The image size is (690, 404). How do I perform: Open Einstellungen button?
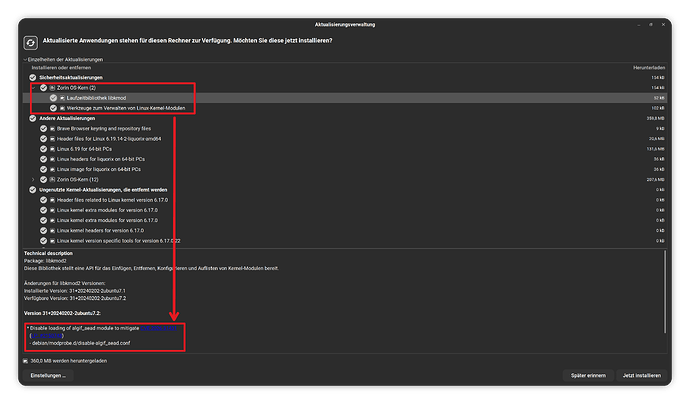(48, 375)
